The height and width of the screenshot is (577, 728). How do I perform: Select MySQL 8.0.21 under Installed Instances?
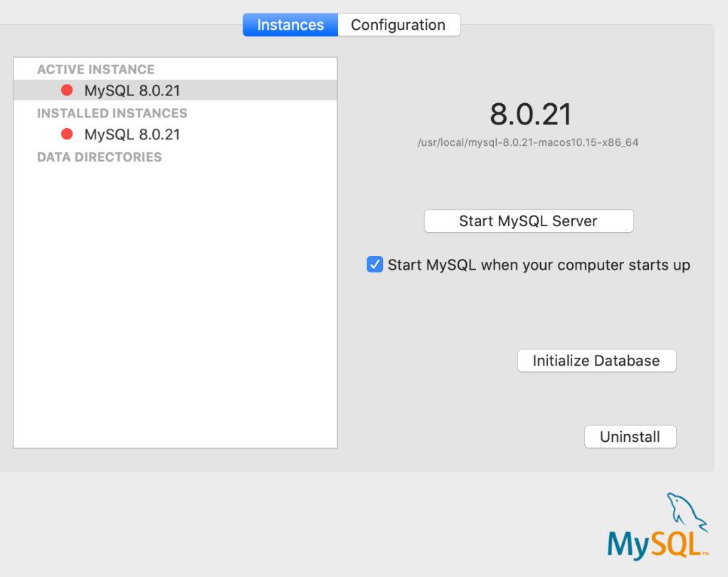(132, 134)
